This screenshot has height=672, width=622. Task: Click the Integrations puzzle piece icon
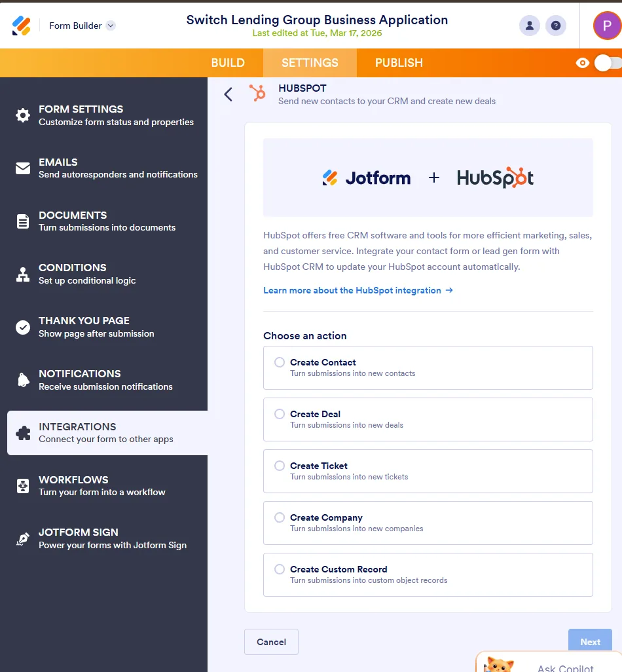pos(23,434)
